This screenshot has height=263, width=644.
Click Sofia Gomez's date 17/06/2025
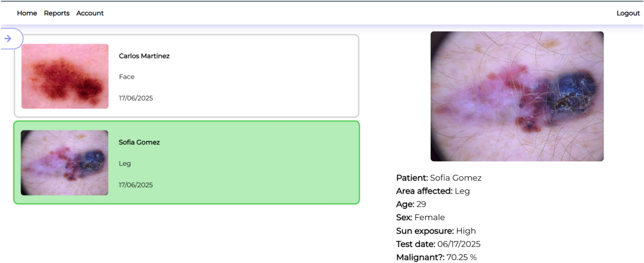pyautogui.click(x=136, y=185)
